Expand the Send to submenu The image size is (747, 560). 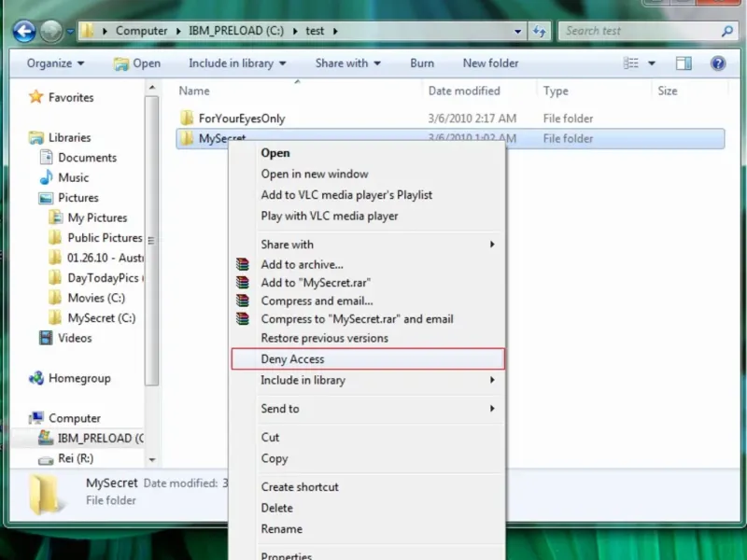pyautogui.click(x=367, y=409)
